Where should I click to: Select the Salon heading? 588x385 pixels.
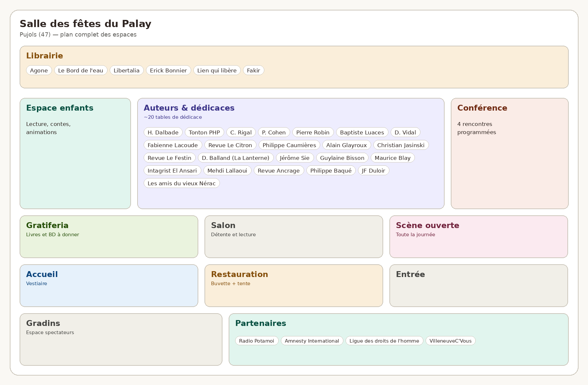[223, 225]
